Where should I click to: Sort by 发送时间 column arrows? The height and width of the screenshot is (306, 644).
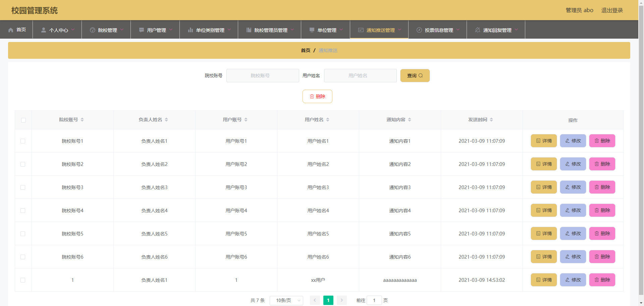(491, 120)
